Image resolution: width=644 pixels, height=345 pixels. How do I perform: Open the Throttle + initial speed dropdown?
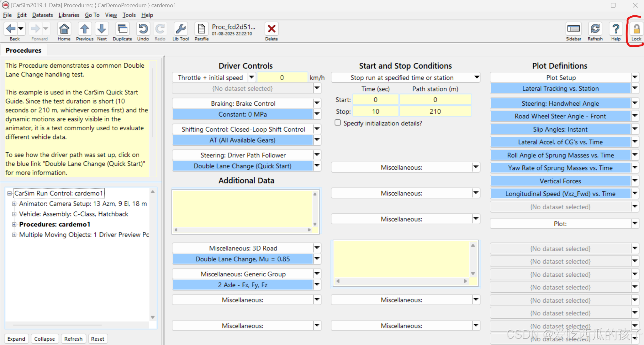(251, 77)
